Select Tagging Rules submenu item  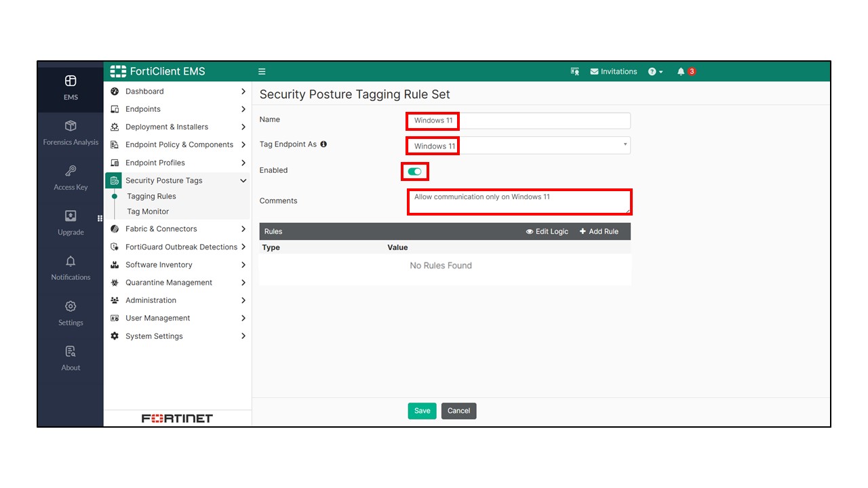(151, 197)
